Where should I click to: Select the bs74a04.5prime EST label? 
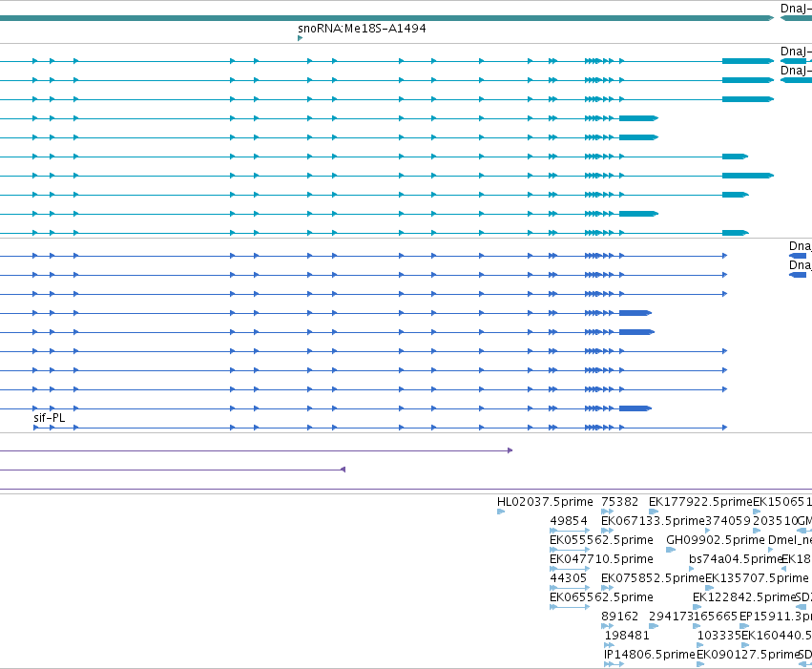(736, 559)
